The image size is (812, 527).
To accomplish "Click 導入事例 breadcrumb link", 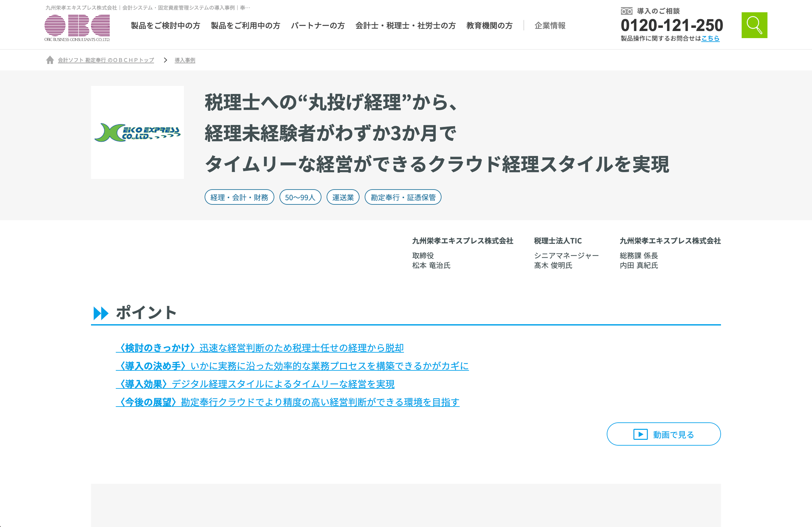I will [185, 60].
